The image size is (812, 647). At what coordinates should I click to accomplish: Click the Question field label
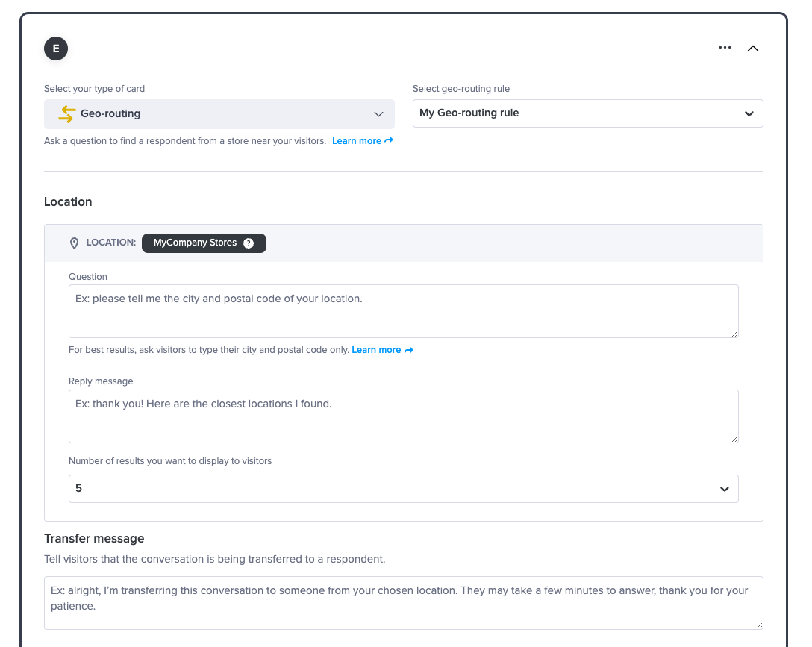click(x=88, y=276)
